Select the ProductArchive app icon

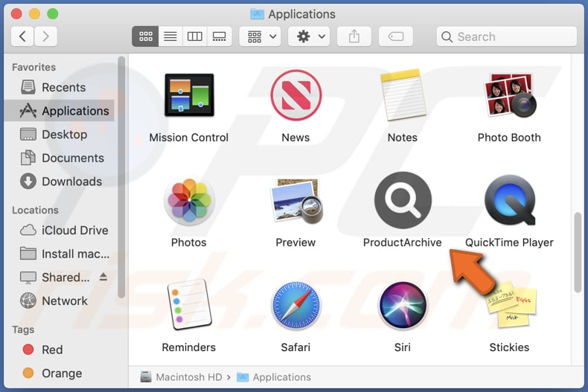[x=403, y=201]
